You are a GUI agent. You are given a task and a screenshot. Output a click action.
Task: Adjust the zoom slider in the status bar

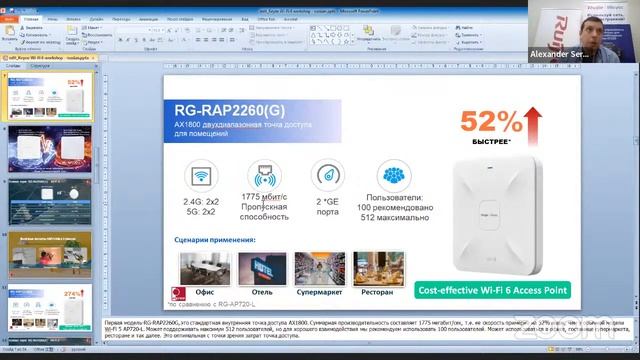[x=607, y=349]
